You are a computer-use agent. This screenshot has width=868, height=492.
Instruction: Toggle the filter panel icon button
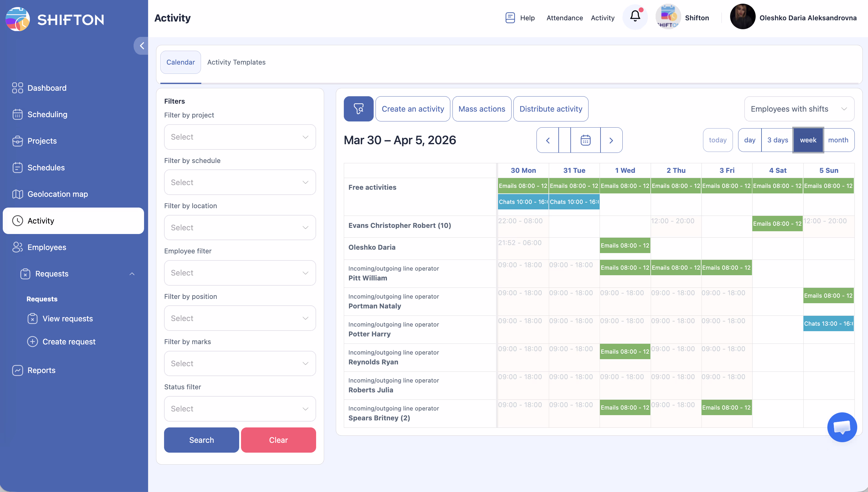tap(358, 109)
